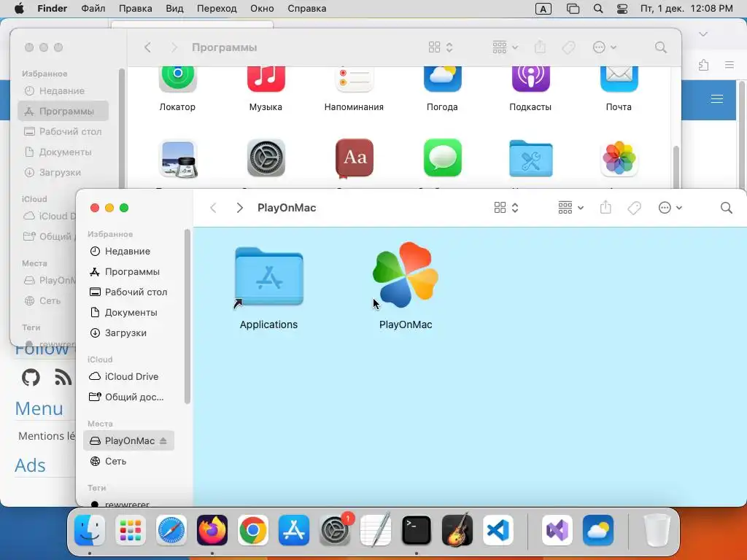Screen dimensions: 747x560
Task: Go back in PlayOnMac window
Action: pyautogui.click(x=214, y=208)
